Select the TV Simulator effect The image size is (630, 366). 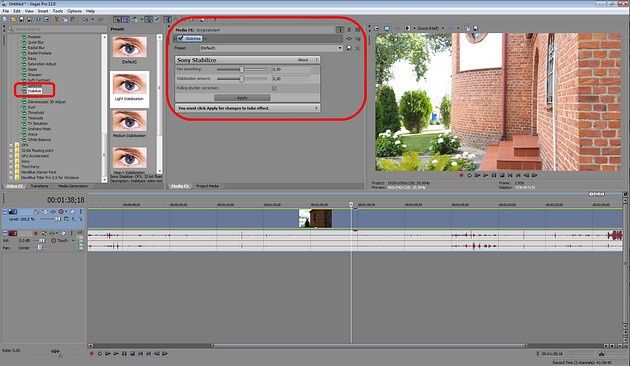point(38,123)
